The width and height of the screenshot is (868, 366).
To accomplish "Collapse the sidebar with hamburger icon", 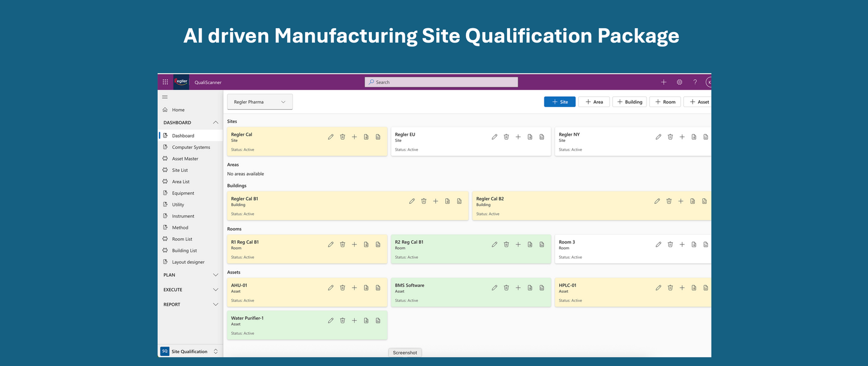I will click(x=165, y=97).
